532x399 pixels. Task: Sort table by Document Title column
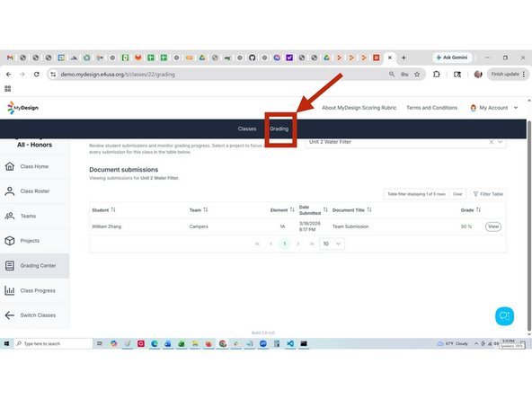coord(369,210)
